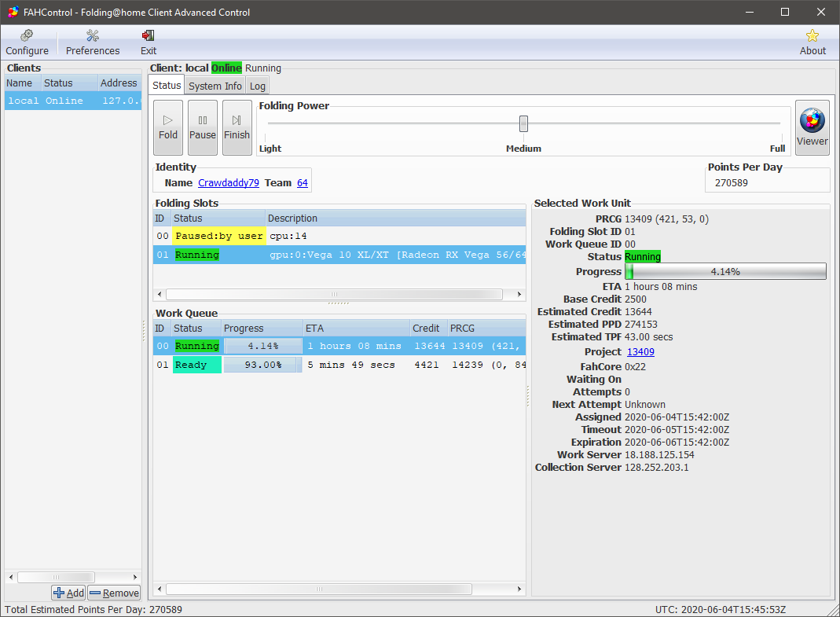Click the Fold play button

tap(167, 127)
